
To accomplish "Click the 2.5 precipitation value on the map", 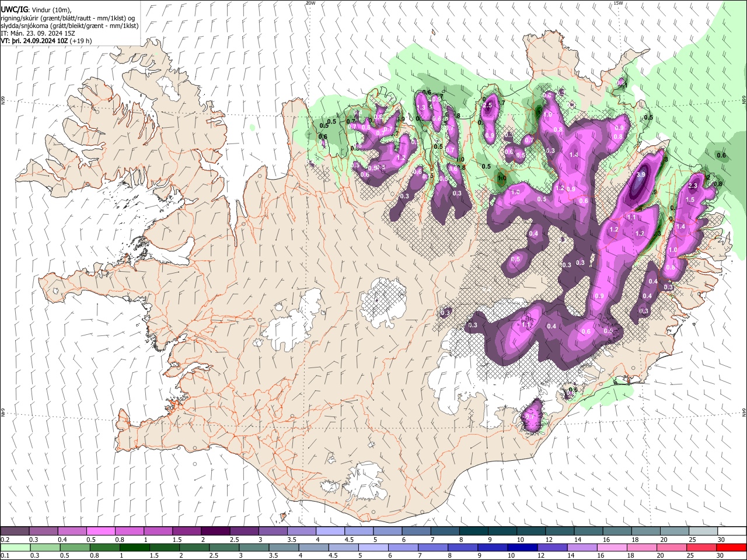I will pyautogui.click(x=488, y=105).
